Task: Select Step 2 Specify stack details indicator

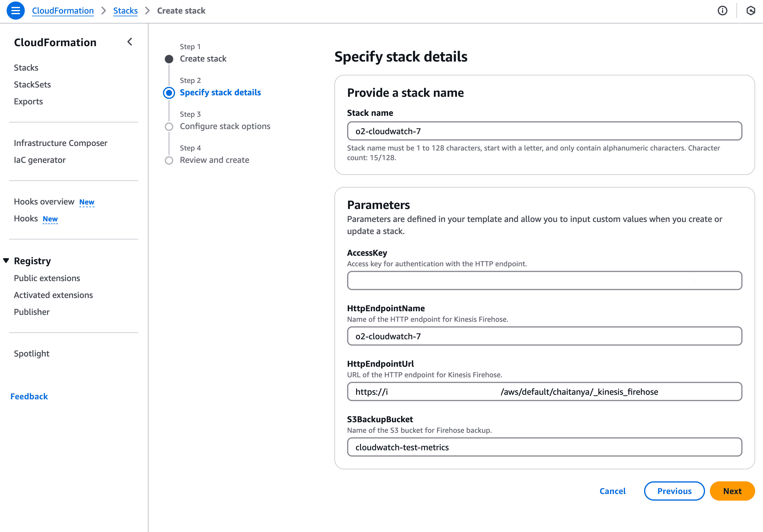Action: [169, 93]
